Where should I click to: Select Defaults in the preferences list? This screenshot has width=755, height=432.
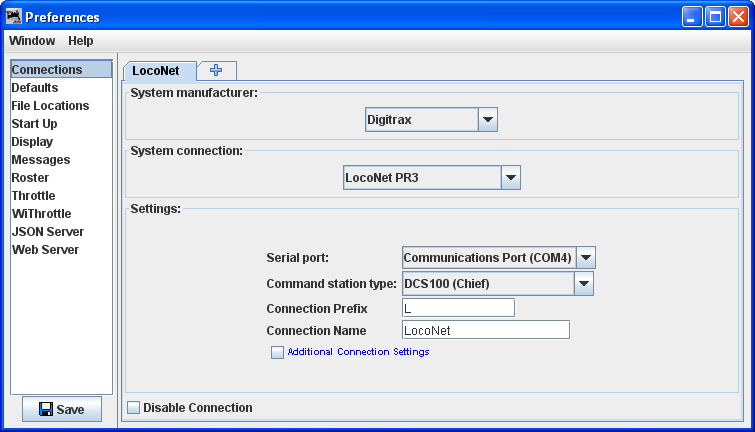(35, 88)
